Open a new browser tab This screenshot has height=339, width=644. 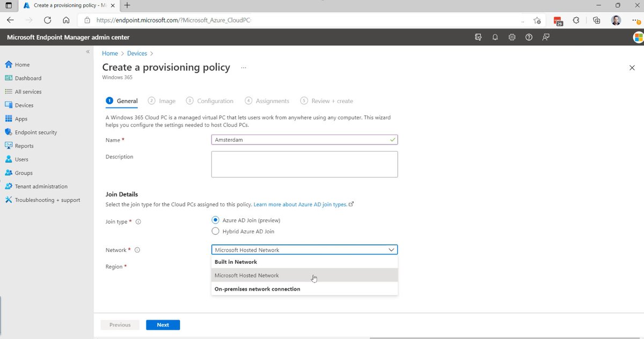127,5
